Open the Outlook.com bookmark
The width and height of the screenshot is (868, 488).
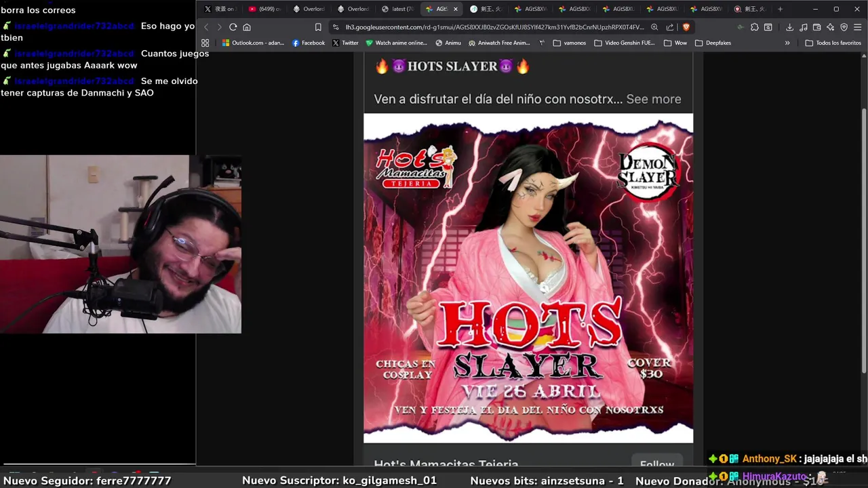(x=253, y=43)
